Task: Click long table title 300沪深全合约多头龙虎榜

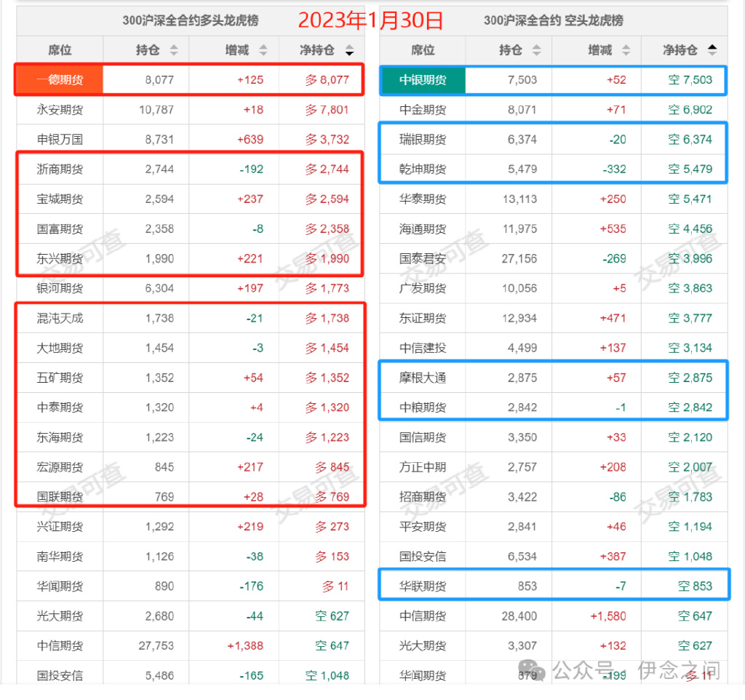Action: point(191,20)
